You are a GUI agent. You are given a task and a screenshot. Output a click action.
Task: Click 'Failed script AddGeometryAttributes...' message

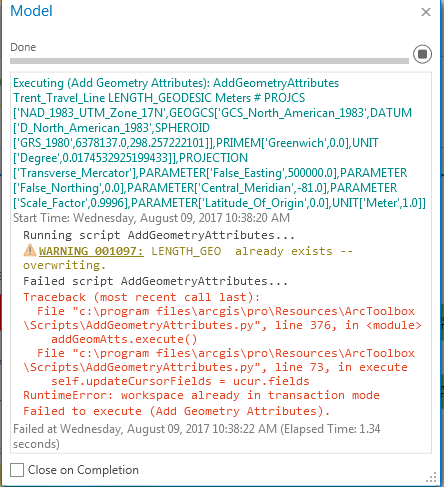[x=155, y=281]
